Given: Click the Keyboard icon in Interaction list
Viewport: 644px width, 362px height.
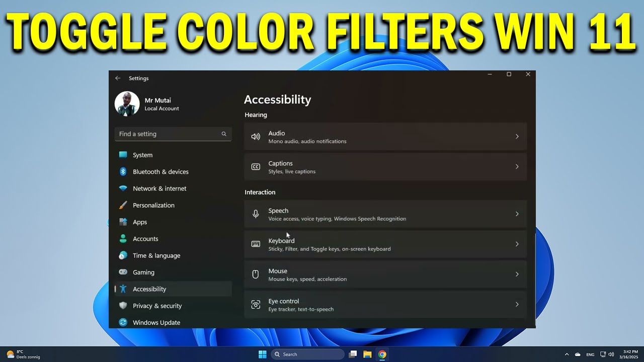Looking at the screenshot, I should 256,244.
